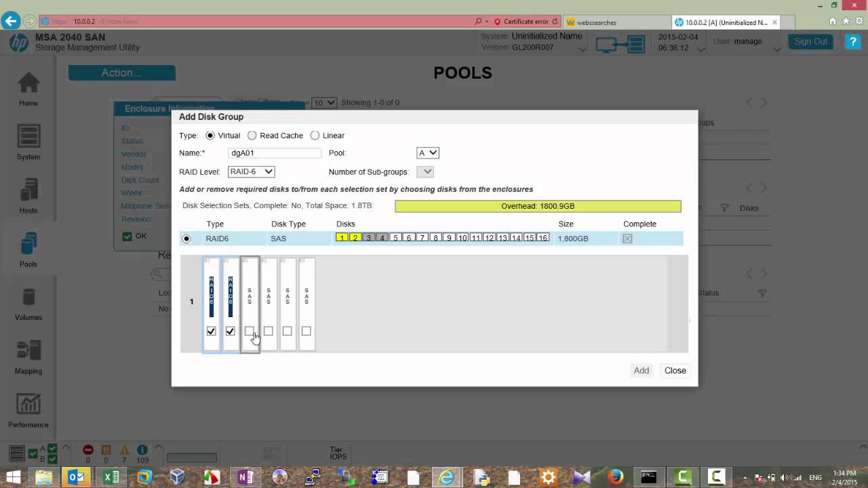Open the Hosts section in sidebar
The width and height of the screenshot is (868, 488).
point(28,197)
